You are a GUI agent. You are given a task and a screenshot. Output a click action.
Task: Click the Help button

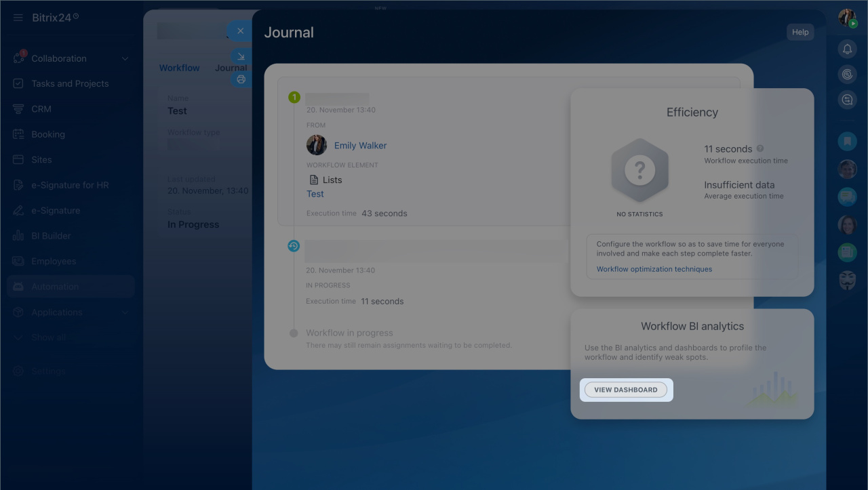800,32
